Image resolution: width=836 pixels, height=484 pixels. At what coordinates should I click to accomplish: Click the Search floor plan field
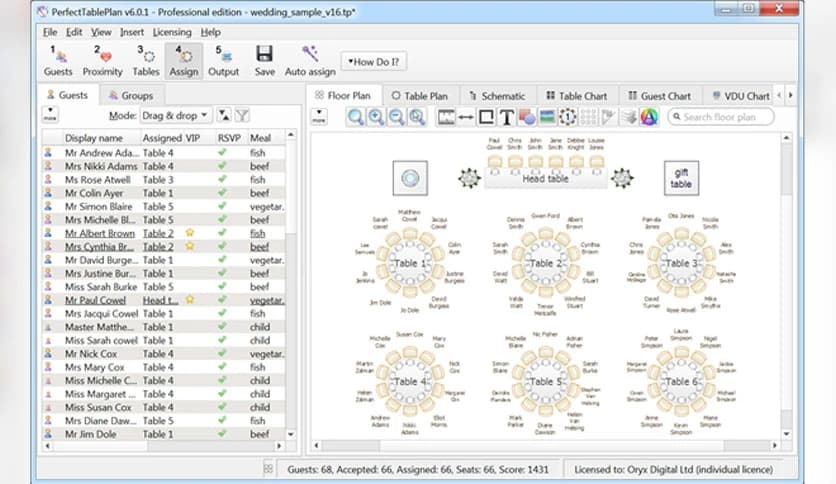[720, 117]
